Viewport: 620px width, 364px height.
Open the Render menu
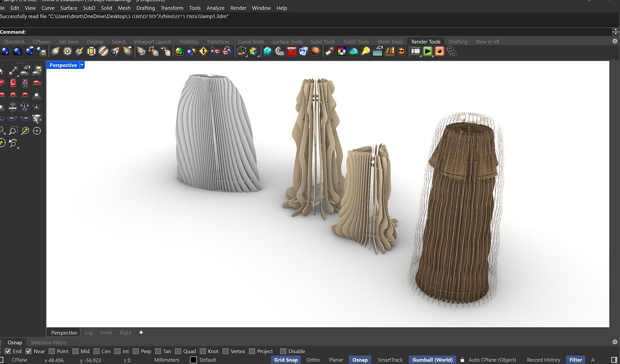(x=238, y=8)
